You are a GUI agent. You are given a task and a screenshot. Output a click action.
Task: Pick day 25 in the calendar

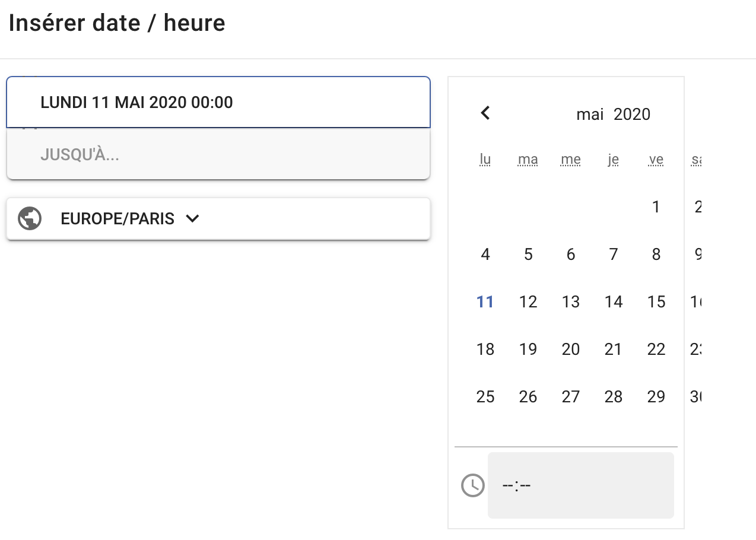(485, 396)
